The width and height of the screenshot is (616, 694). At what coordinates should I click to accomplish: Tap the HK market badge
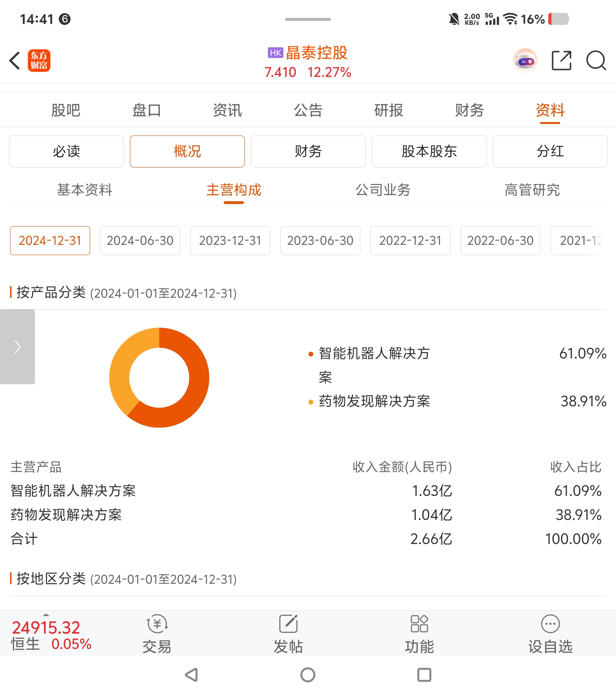275,53
